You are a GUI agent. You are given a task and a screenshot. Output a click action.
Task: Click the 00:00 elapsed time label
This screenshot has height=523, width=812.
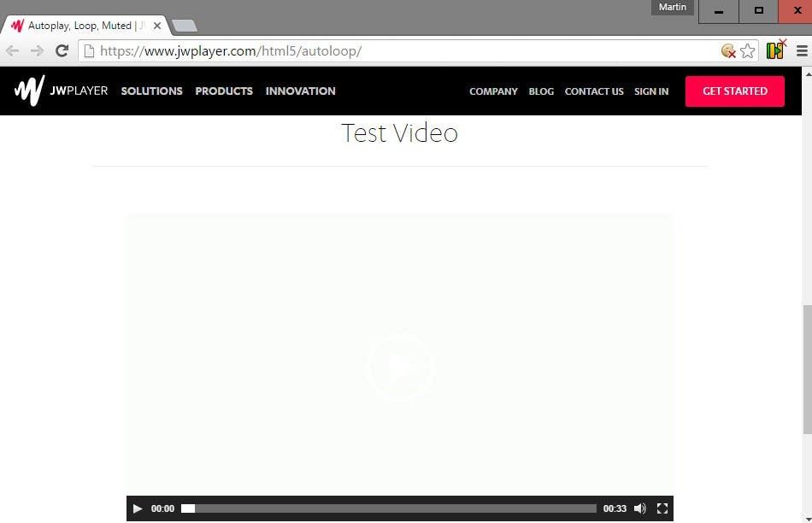click(162, 508)
